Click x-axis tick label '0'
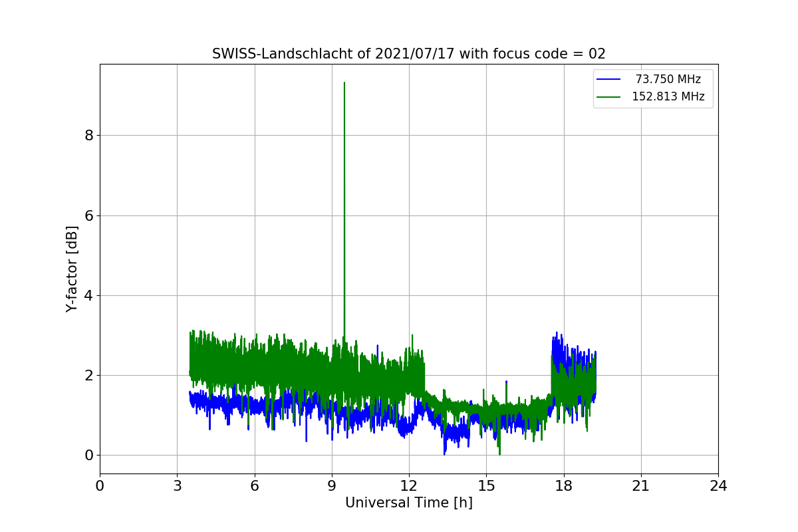The height and width of the screenshot is (532, 798). 100,486
